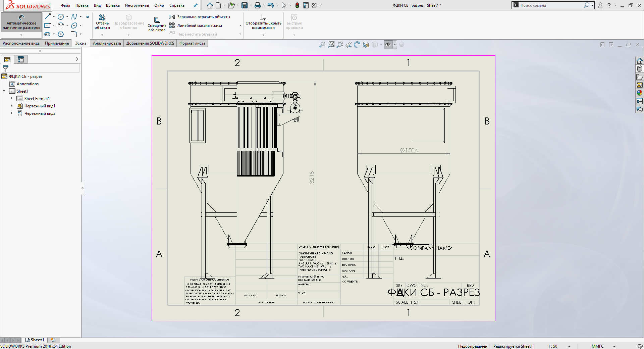Expand the Sheet Format1 tree node

(x=12, y=99)
